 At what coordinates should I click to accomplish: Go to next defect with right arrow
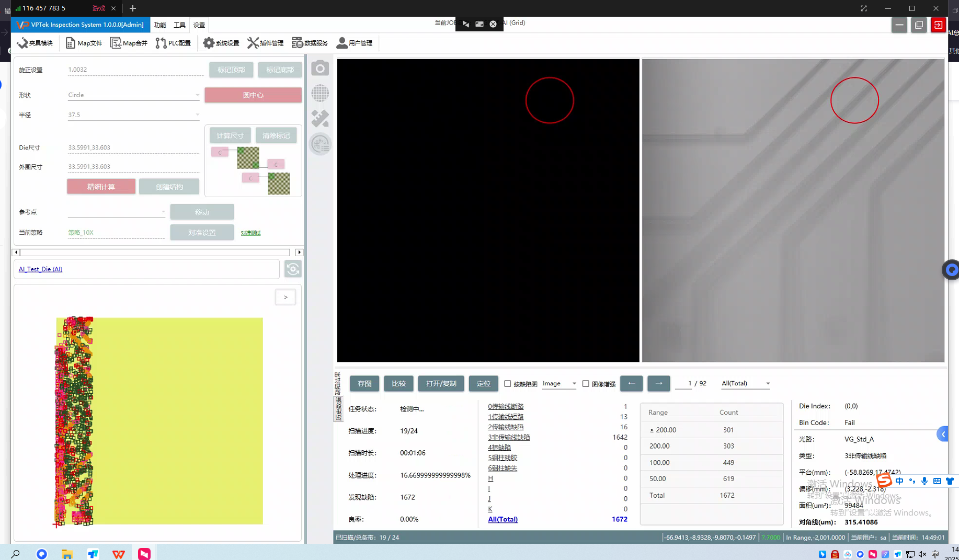(658, 383)
